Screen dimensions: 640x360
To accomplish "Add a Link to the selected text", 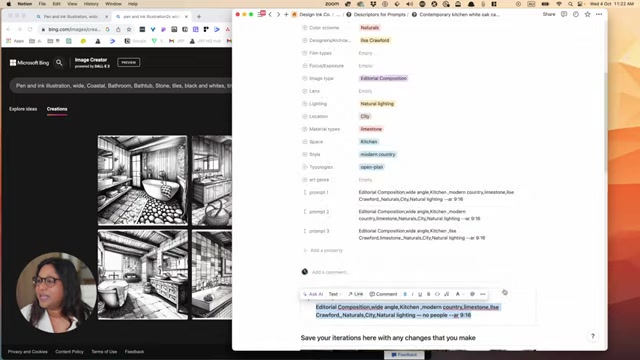I will click(356, 294).
